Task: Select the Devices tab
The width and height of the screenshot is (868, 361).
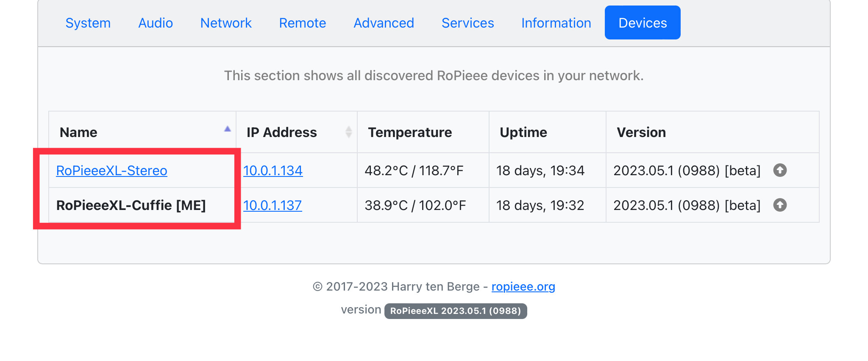Action: (643, 23)
